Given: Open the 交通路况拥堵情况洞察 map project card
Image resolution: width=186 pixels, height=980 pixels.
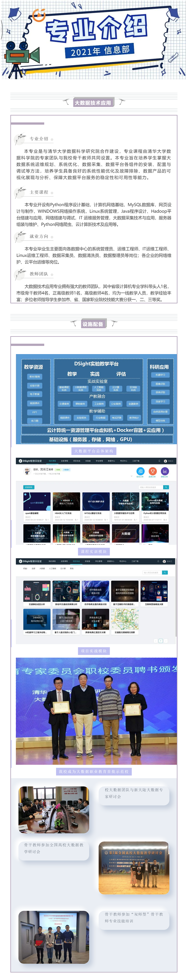Looking at the screenshot, I should (125, 622).
